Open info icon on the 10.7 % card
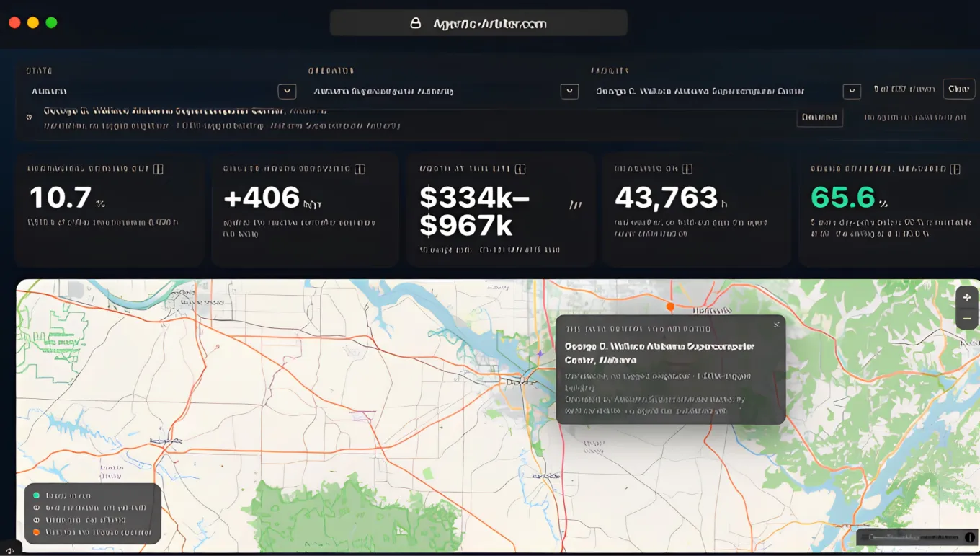This screenshot has height=556, width=980. pyautogui.click(x=159, y=169)
